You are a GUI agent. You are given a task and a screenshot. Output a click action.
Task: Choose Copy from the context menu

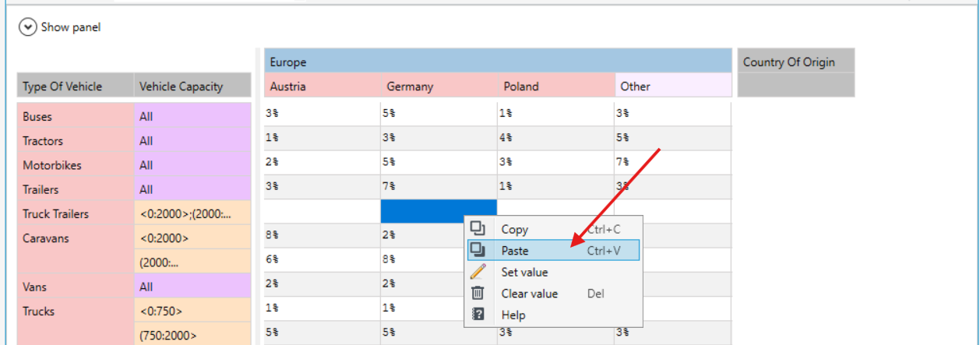pos(553,229)
